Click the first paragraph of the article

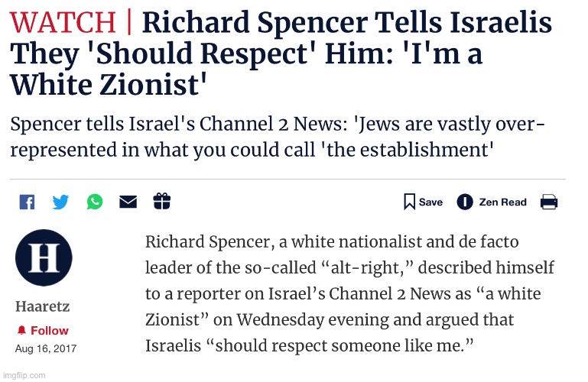coord(349,293)
